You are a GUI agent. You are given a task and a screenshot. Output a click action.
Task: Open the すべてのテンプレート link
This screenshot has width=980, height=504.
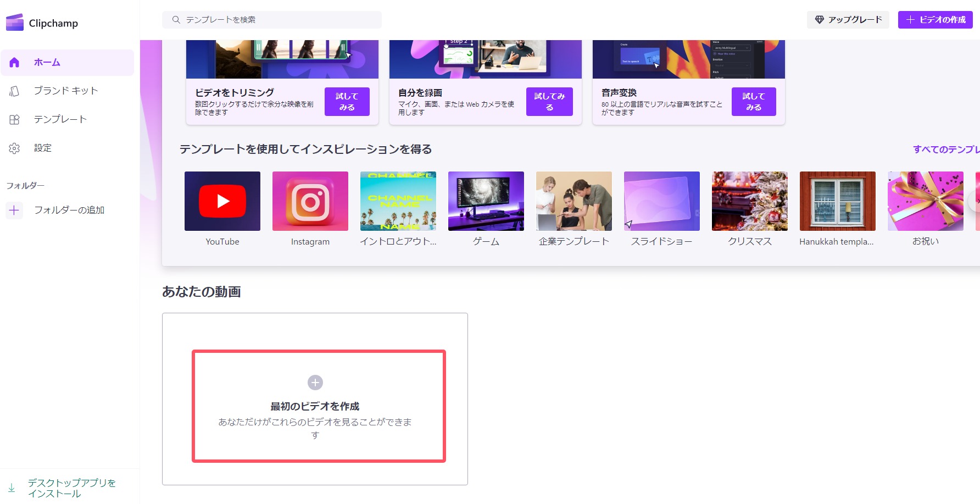coord(945,149)
